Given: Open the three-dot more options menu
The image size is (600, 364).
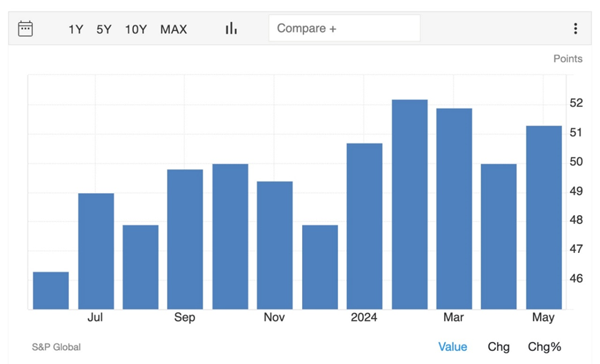Looking at the screenshot, I should (575, 29).
